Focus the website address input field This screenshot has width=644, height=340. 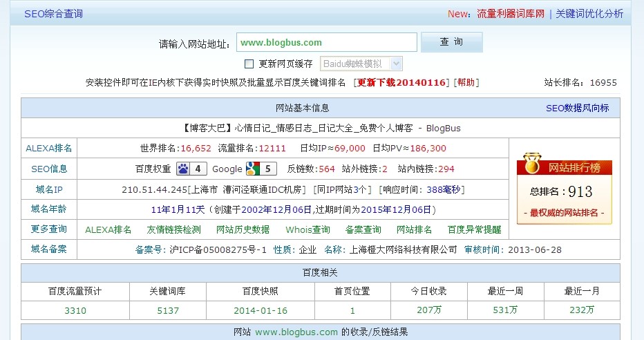tap(327, 42)
